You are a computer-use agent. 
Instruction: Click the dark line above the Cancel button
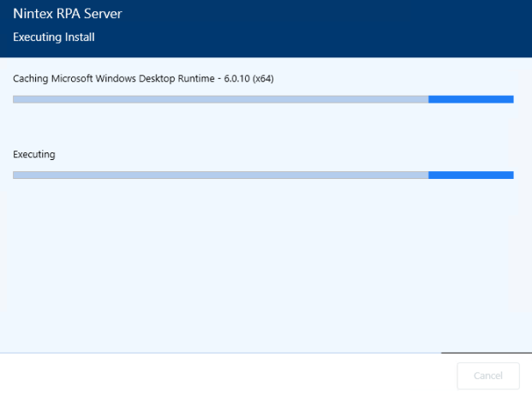coord(487,353)
